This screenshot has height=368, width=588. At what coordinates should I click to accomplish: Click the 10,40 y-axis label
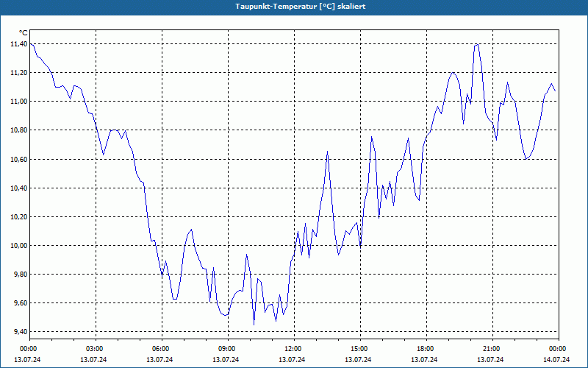18,188
